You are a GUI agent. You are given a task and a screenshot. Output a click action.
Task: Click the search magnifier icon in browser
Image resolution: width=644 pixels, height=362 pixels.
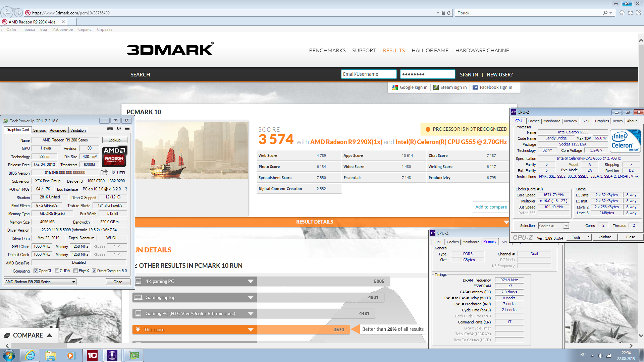pyautogui.click(x=605, y=13)
